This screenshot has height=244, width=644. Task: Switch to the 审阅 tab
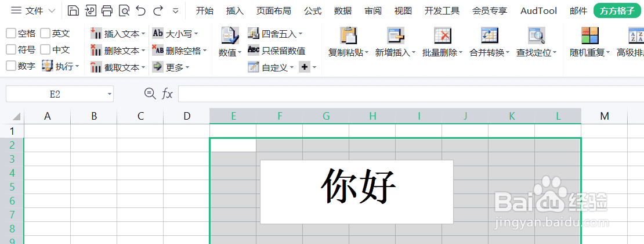tap(373, 11)
